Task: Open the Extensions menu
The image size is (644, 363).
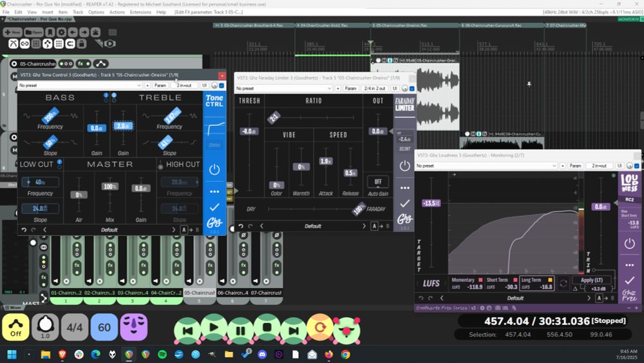Action: 140,12
